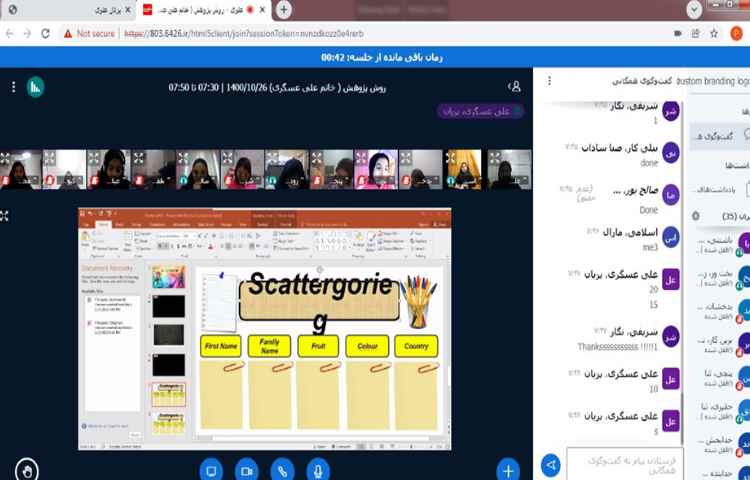This screenshot has width=750, height=480.
Task: Close the active meeting tab
Action: (x=262, y=10)
